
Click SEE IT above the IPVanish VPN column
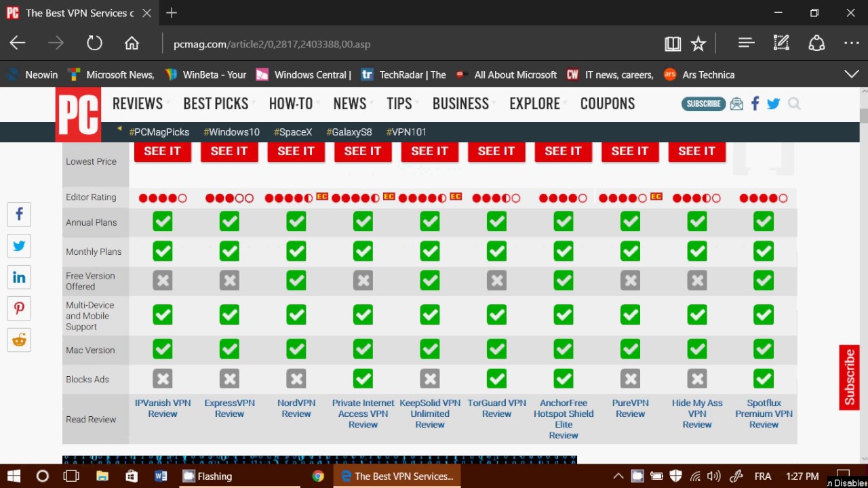click(x=162, y=152)
